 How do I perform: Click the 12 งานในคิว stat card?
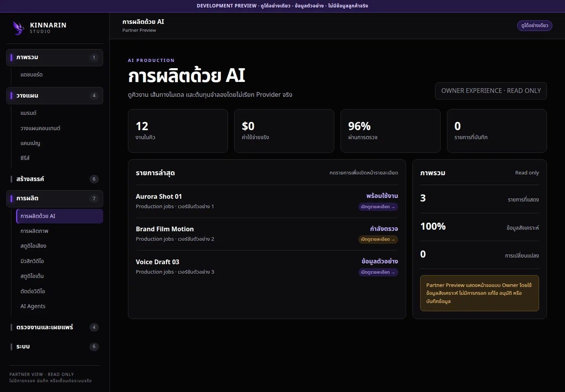coord(178,131)
